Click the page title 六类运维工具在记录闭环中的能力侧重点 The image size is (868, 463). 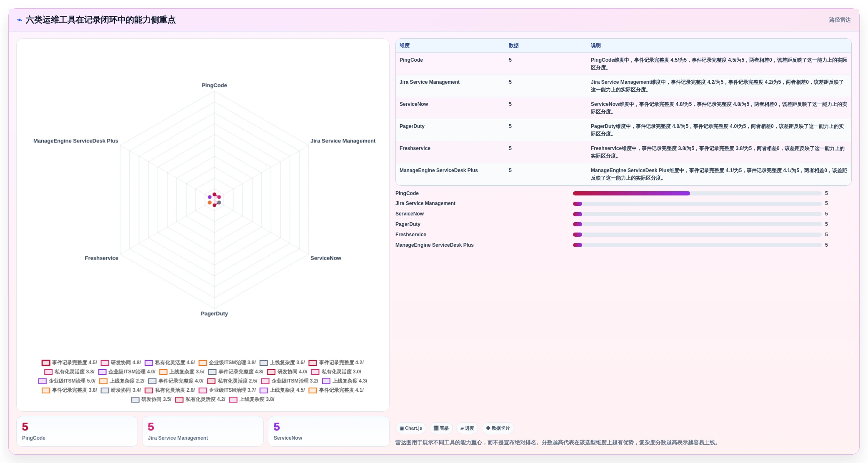[100, 20]
